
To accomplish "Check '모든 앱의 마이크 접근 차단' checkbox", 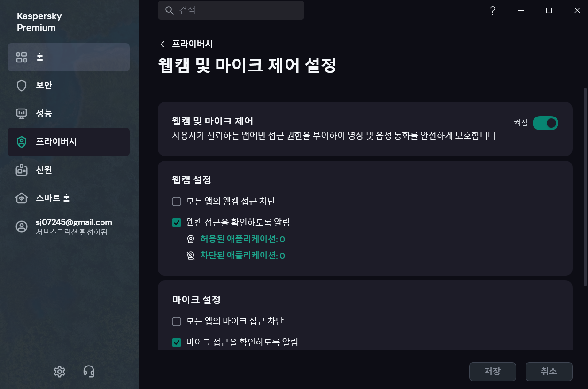I will click(x=177, y=321).
